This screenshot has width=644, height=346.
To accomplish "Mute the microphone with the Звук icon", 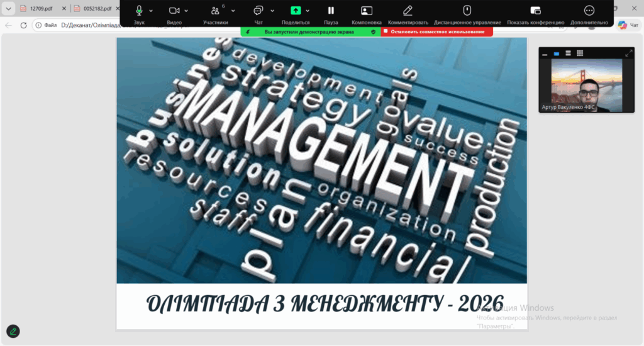I will click(139, 11).
